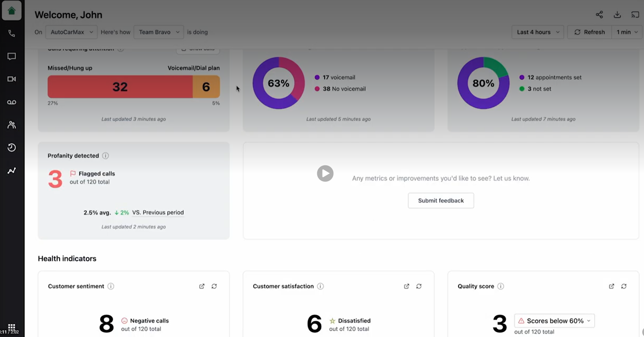Viewport: 644px width, 337px height.
Task: Click the 17 voicemail legend entry
Action: [x=335, y=77]
